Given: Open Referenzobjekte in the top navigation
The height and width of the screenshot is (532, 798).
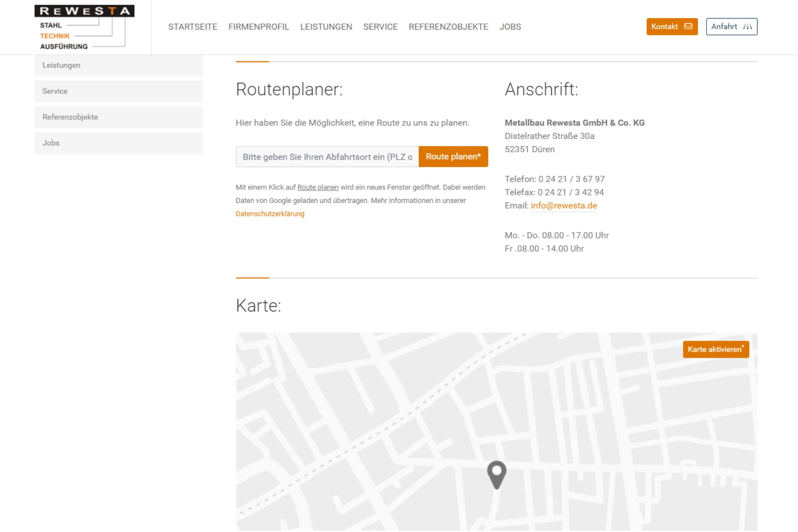Looking at the screenshot, I should (448, 27).
